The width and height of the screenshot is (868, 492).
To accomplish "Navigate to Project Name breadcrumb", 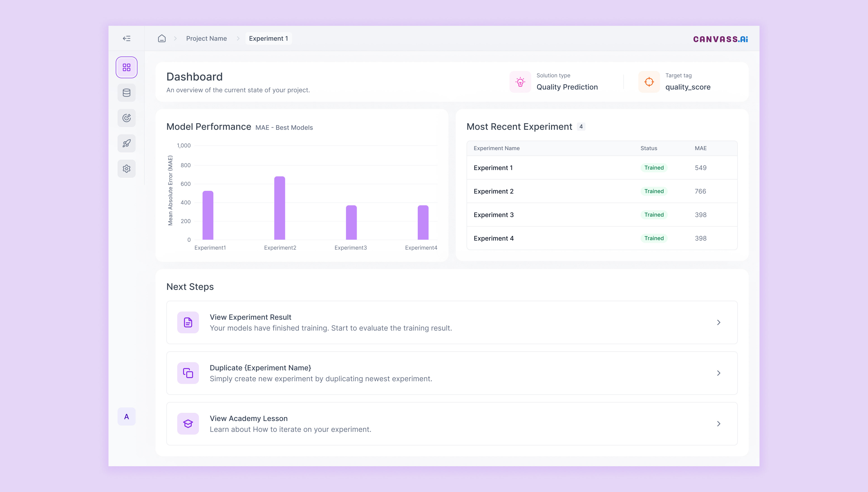I will (x=206, y=38).
